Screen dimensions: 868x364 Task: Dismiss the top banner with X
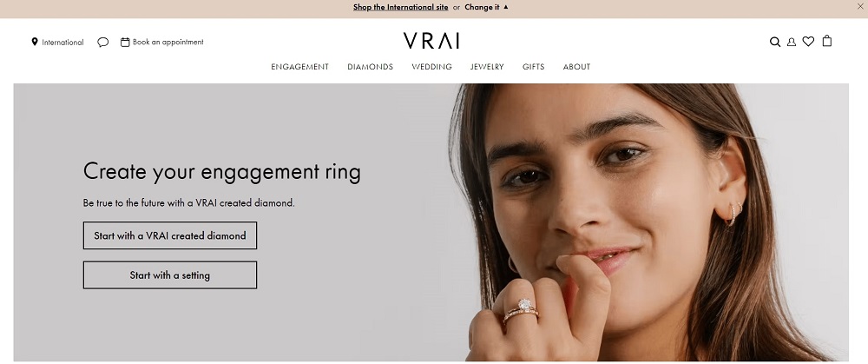click(x=859, y=7)
